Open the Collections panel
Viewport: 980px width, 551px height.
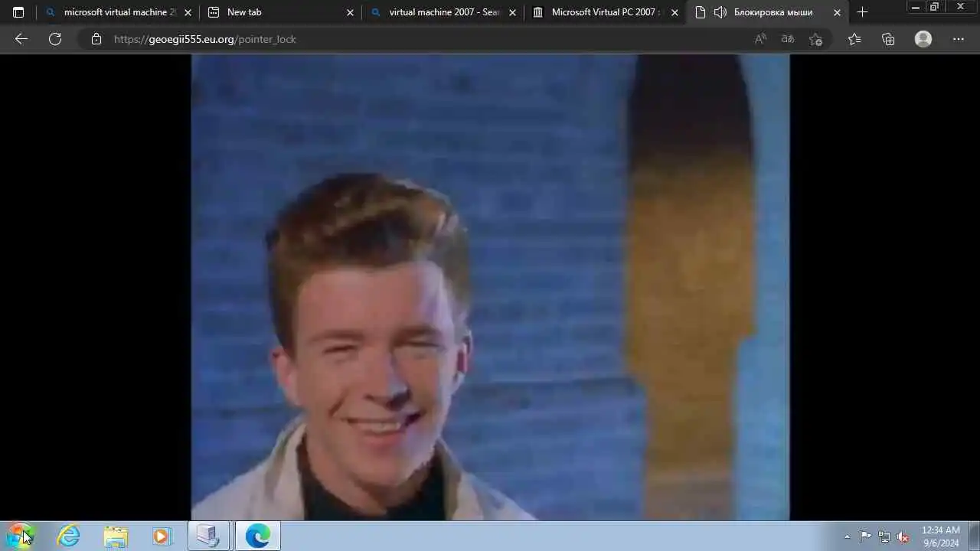coord(888,39)
